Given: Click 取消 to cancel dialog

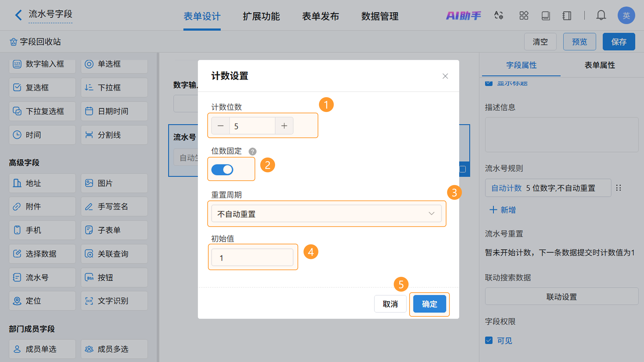Looking at the screenshot, I should [x=390, y=304].
